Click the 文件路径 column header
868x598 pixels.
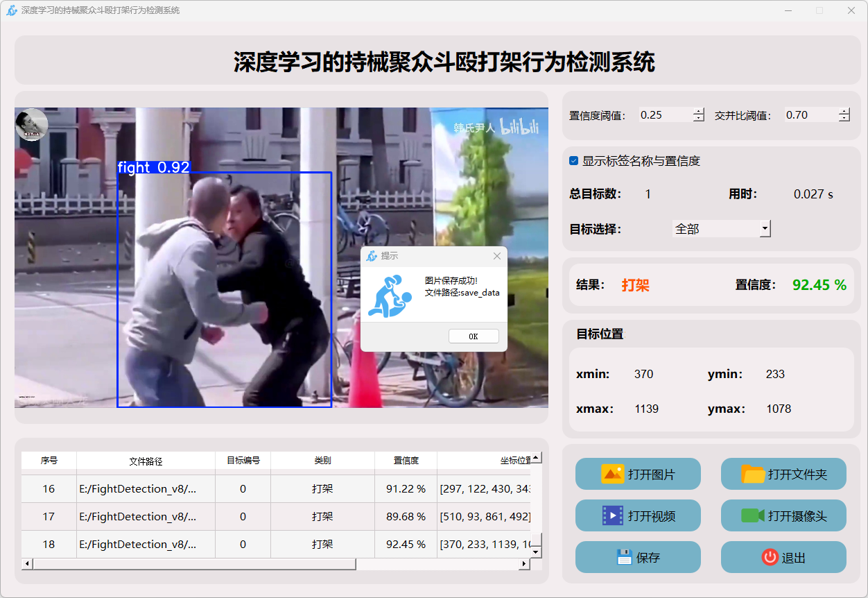coord(146,461)
